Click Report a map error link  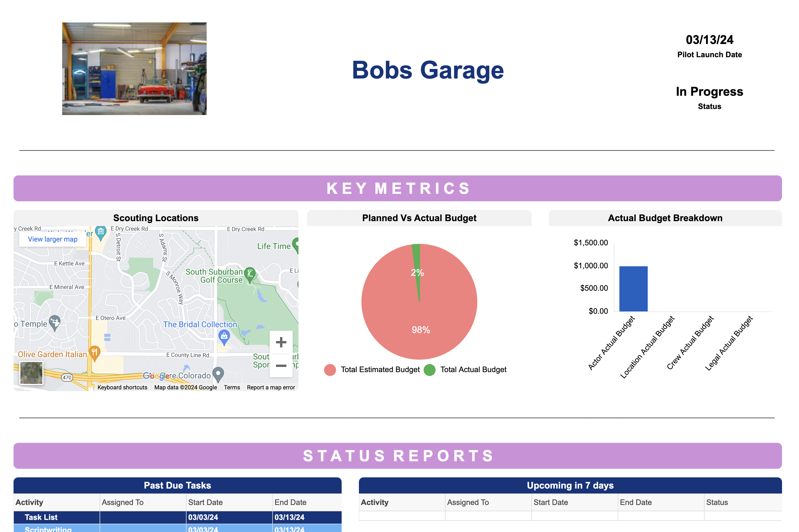point(271,387)
